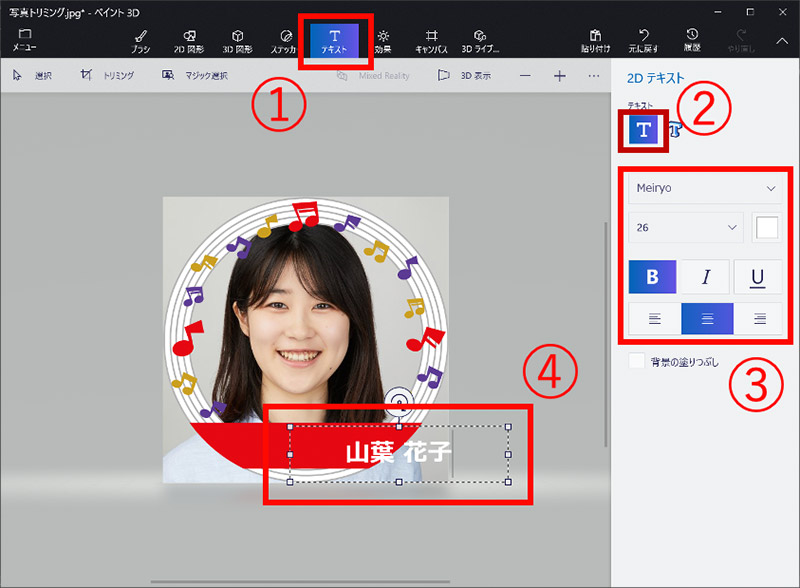
Task: Click the Paste icon
Action: point(595,39)
